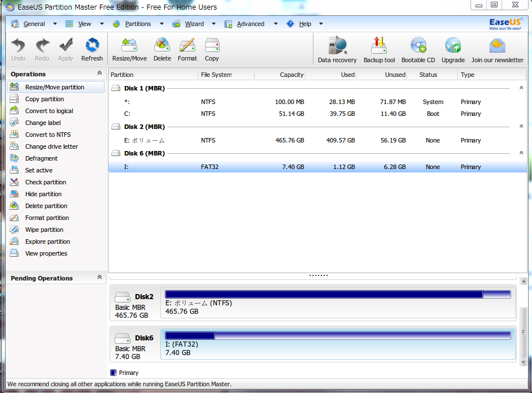Open the View menu
Screen dimensions: 532x393
pos(85,24)
